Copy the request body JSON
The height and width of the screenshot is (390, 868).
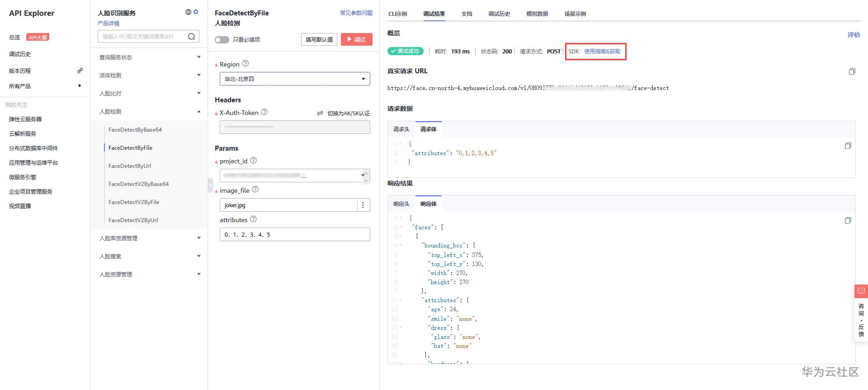[848, 146]
